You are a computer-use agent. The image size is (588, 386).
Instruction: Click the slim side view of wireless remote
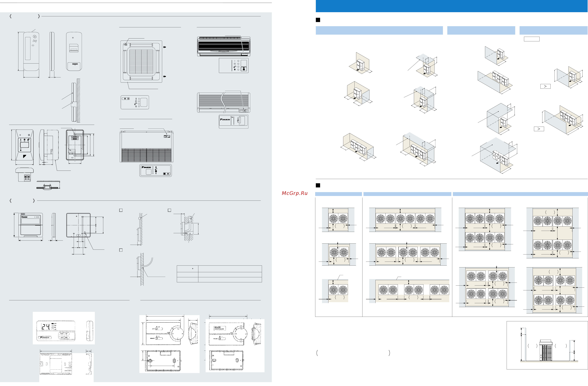(52, 51)
